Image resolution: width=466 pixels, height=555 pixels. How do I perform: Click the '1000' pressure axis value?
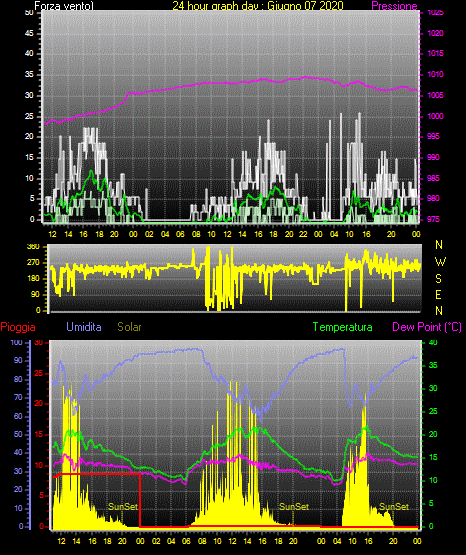(x=435, y=116)
